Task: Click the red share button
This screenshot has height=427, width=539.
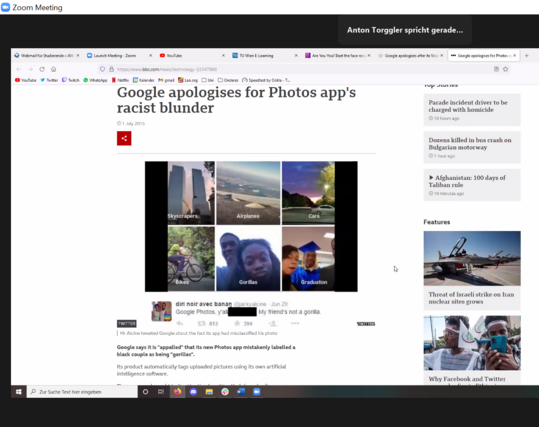Action: [x=124, y=138]
